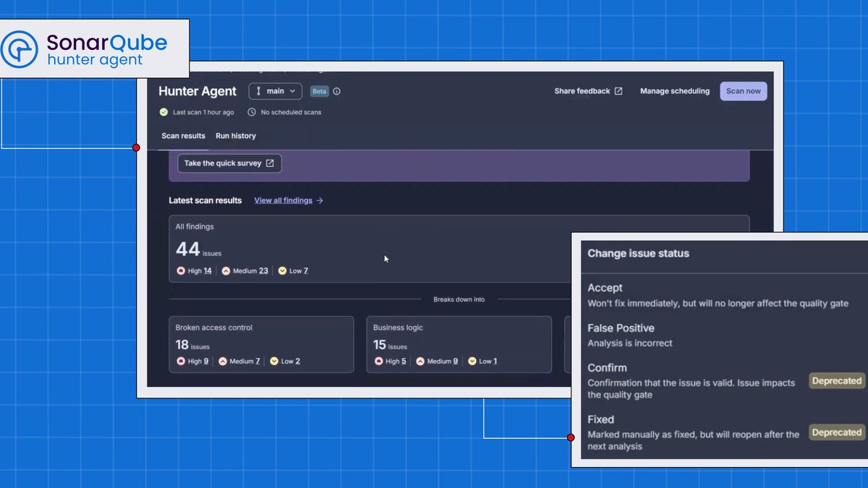Click the Latest scan results heading
Screen dimensions: 868x488
pyautogui.click(x=205, y=200)
